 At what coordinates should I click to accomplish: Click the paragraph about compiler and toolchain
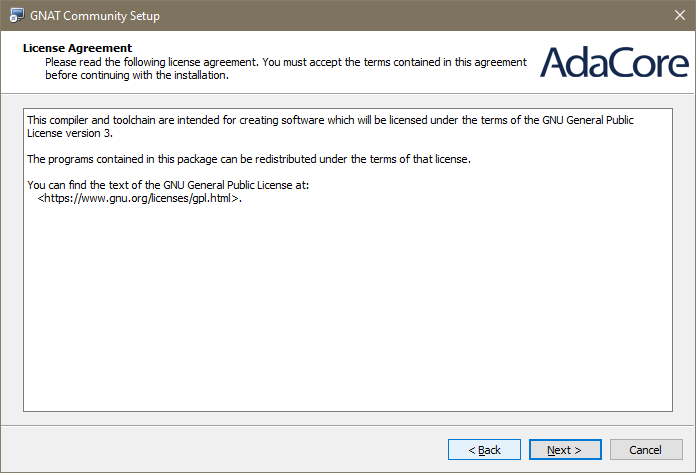pos(330,126)
